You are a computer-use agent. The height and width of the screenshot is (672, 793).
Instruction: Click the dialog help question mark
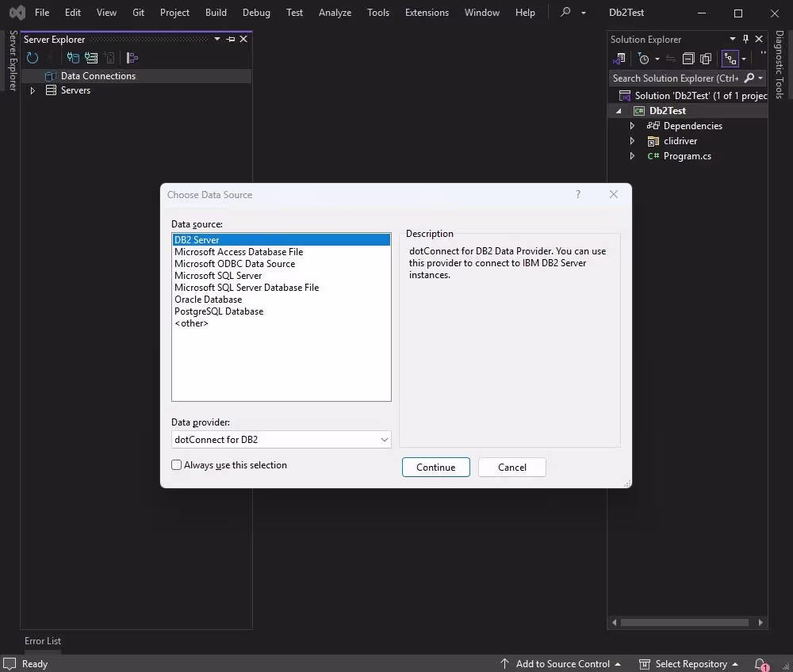(578, 194)
